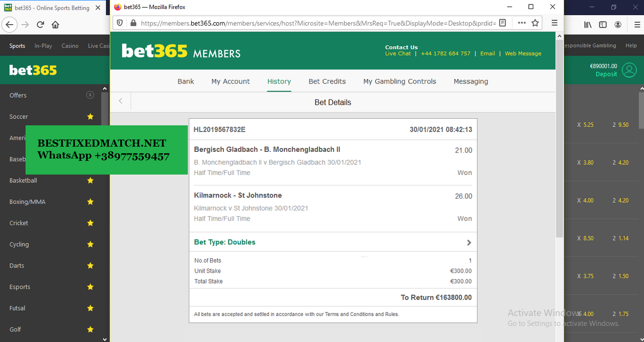The width and height of the screenshot is (644, 342).
Task: Open Firefox hamburger menu in popup
Action: (554, 23)
